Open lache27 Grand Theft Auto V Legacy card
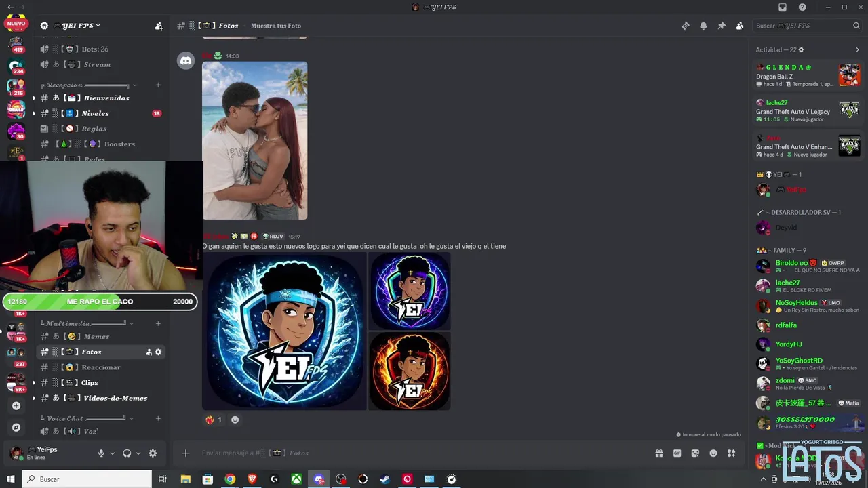Image resolution: width=868 pixels, height=488 pixels. tap(808, 110)
